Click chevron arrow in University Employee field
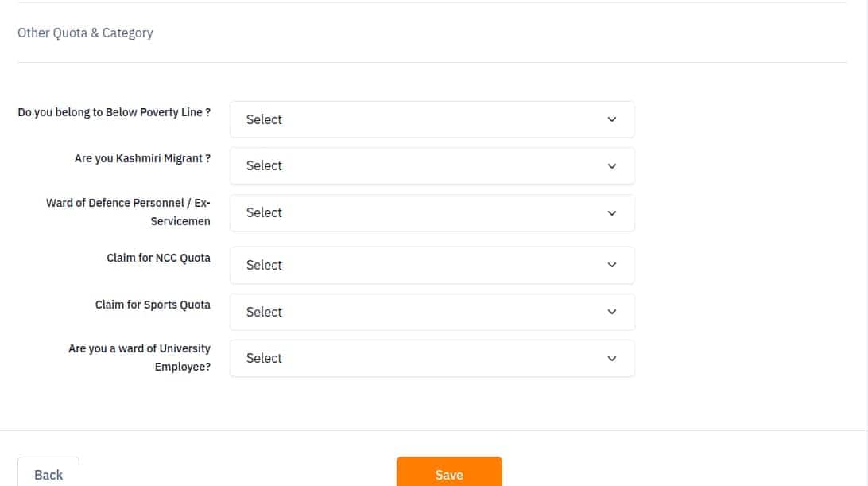Viewport: 868px width, 486px height. pyautogui.click(x=612, y=359)
